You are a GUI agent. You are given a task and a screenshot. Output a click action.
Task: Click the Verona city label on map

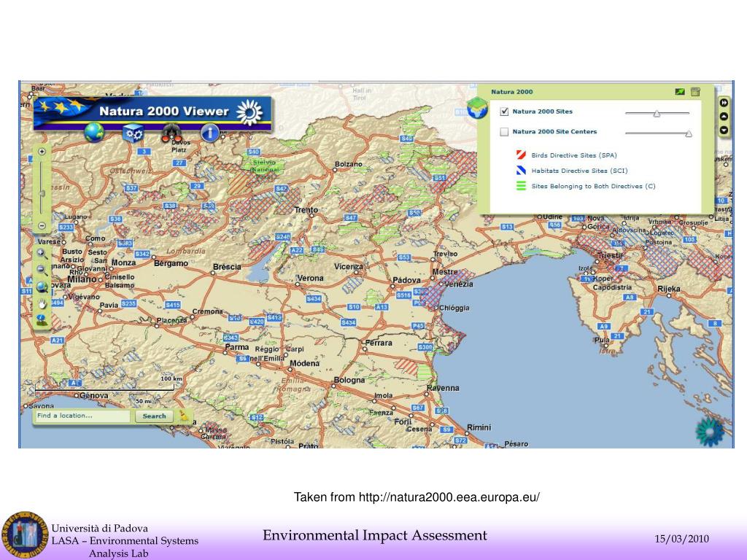310,278
